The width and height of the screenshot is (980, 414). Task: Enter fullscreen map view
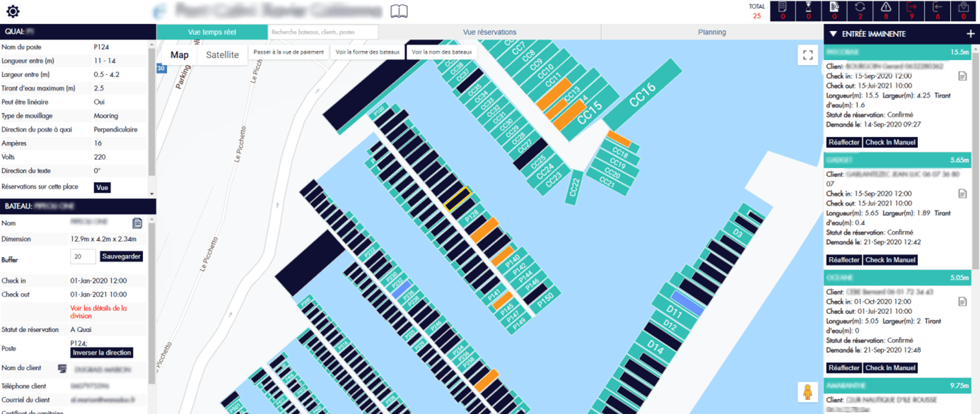tap(807, 55)
